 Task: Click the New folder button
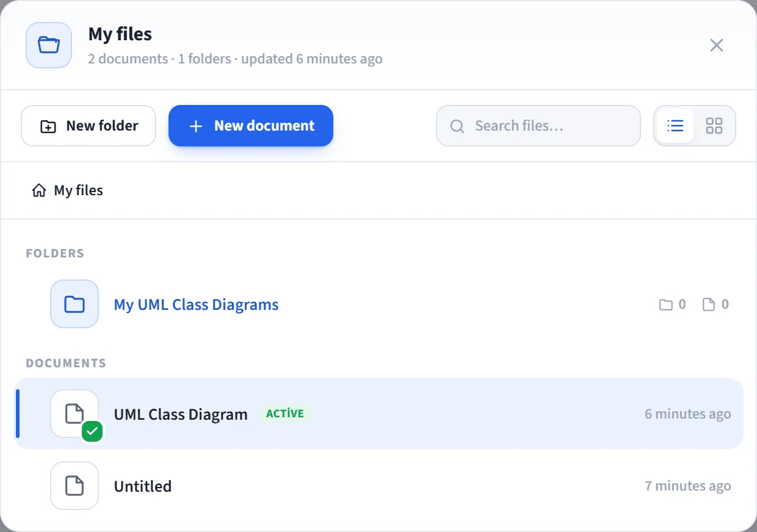[89, 126]
